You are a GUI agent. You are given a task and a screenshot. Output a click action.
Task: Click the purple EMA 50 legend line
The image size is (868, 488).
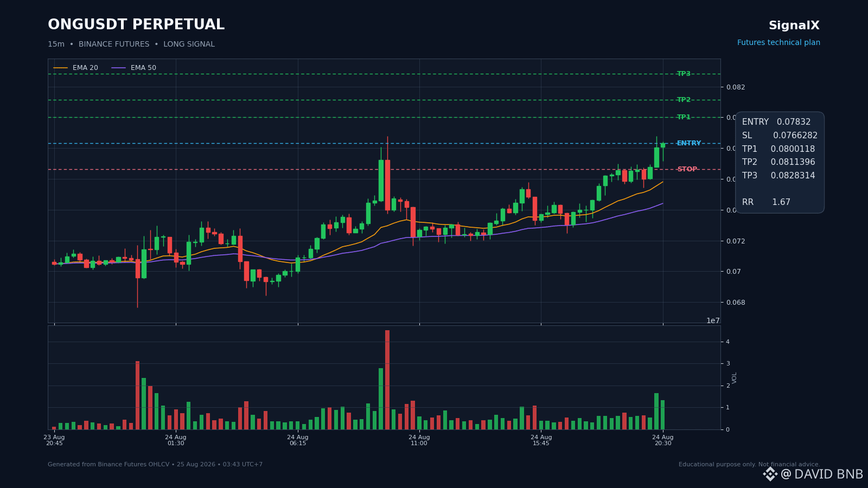[119, 68]
